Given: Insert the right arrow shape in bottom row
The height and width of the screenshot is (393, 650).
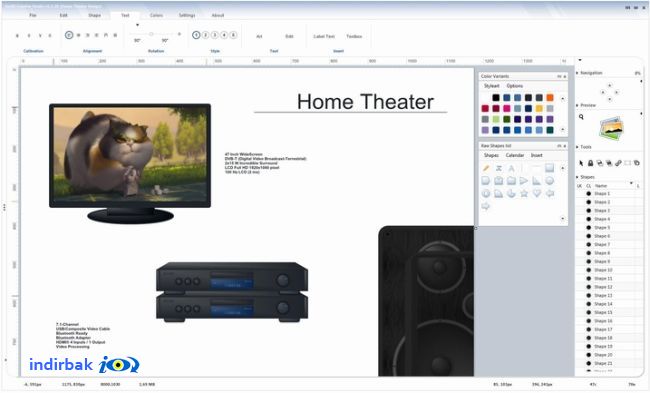Looking at the screenshot, I should pyautogui.click(x=486, y=206).
